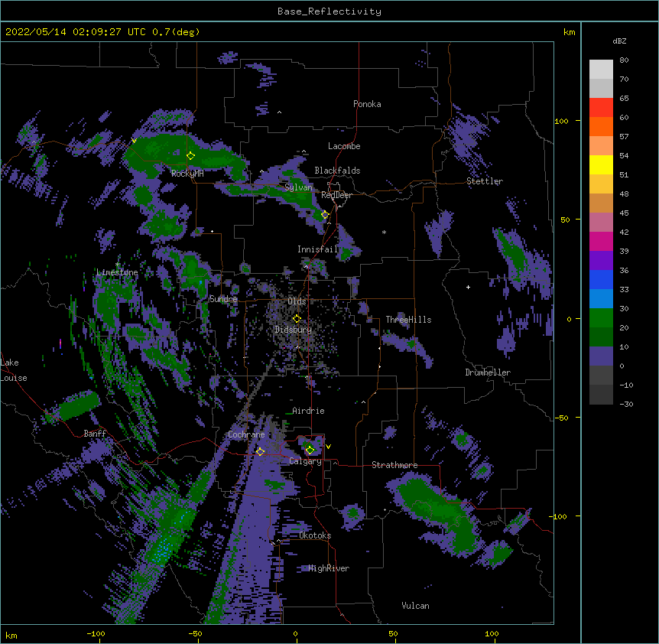Click the Sylvan label on the map
Viewport: 659px width, 644px height.
point(298,187)
